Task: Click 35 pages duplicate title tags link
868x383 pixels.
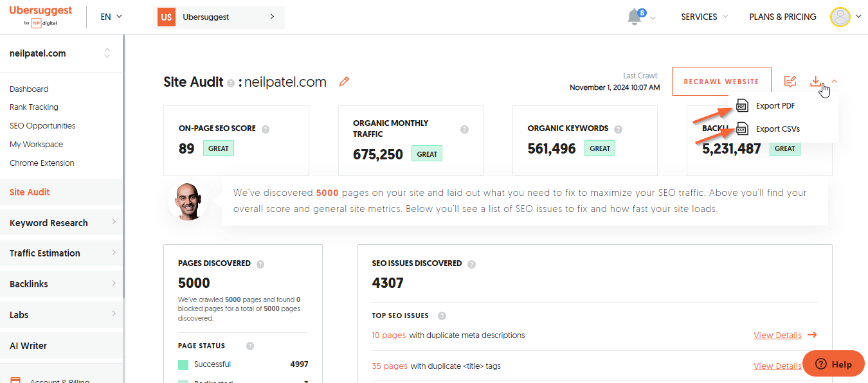Action: point(390,366)
